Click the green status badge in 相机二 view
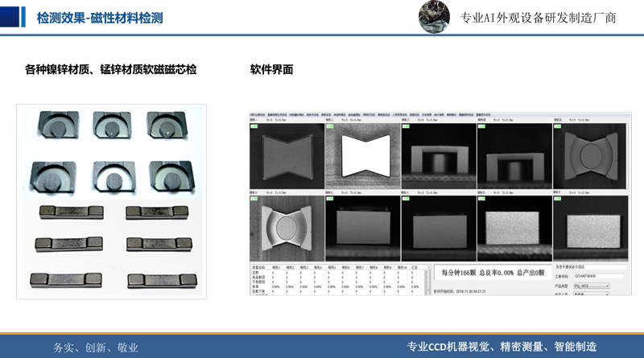Image resolution: width=644 pixels, height=358 pixels. [330, 126]
